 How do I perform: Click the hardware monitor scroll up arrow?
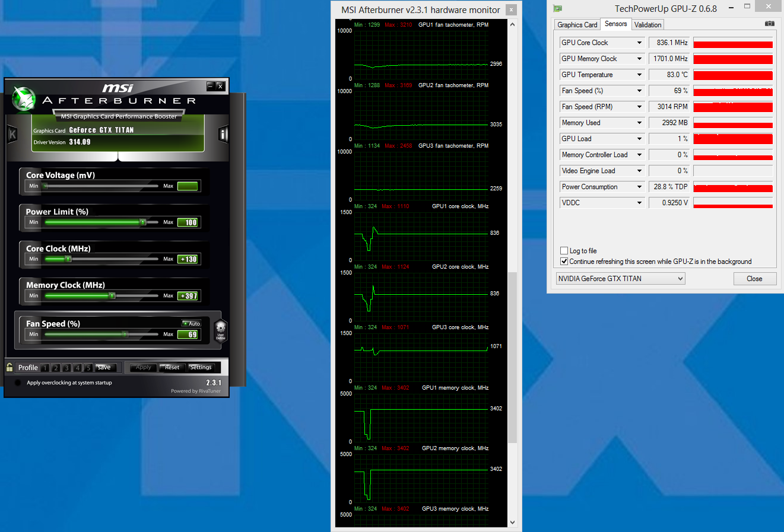point(512,24)
